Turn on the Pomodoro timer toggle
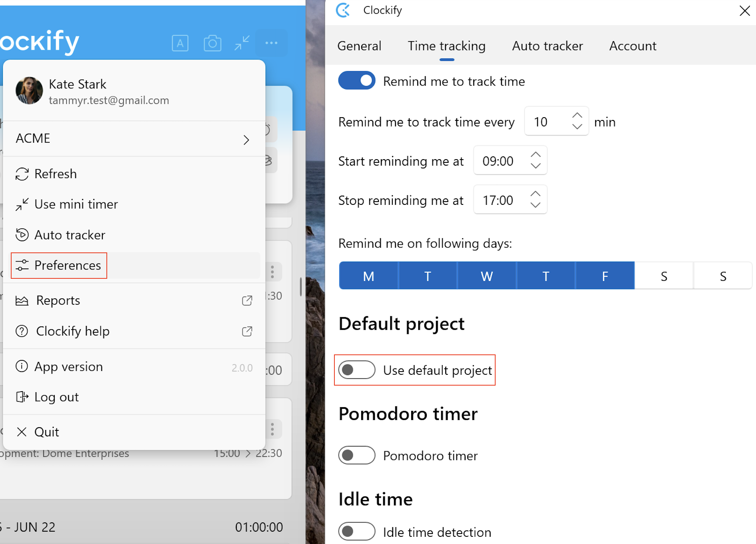The height and width of the screenshot is (544, 756). [x=356, y=455]
